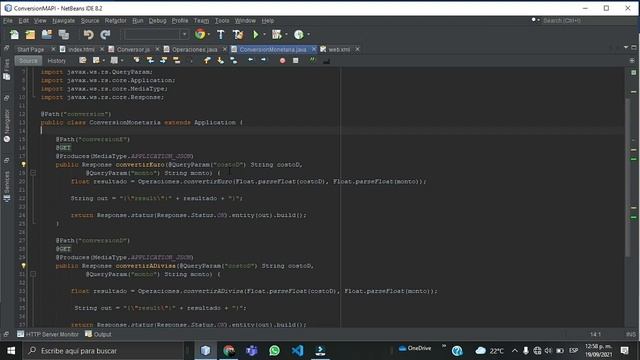Go to previous search occurrence
Image resolution: width=640 pixels, height=360 pixels.
pos(150,60)
